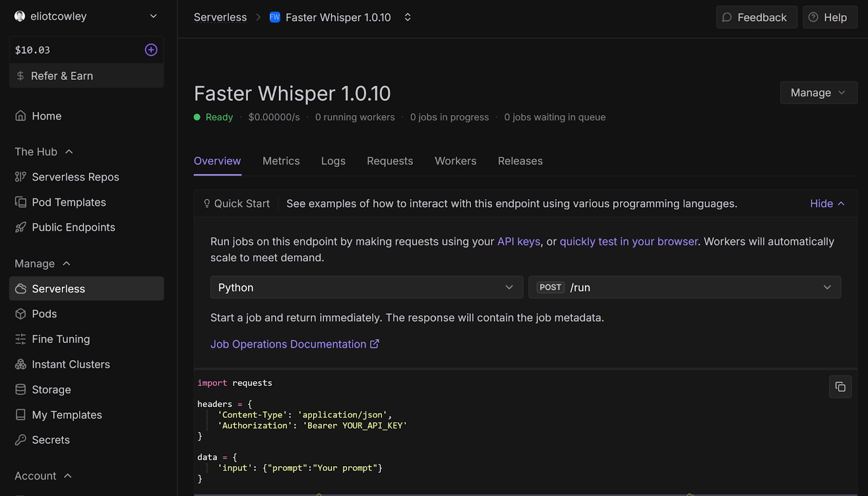Click the Fine Tuning sliders icon
This screenshot has height=496, width=868.
(x=21, y=339)
